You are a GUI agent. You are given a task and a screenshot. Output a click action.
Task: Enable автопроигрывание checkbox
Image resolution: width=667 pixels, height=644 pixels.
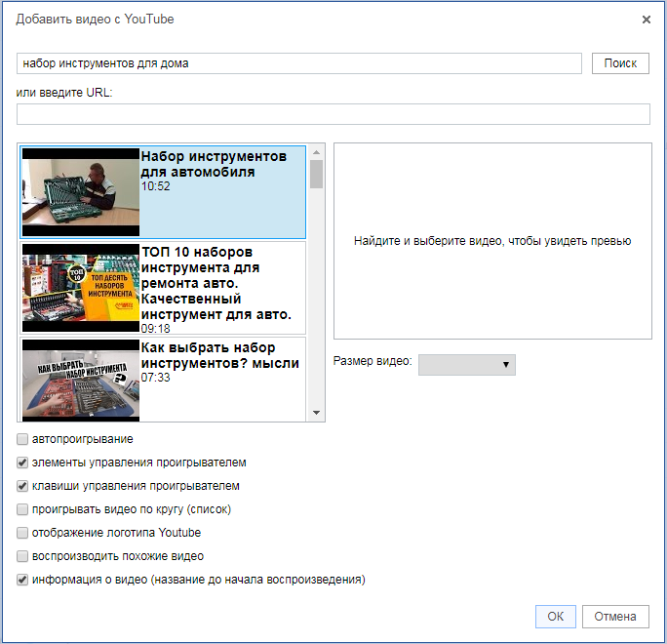click(22, 439)
